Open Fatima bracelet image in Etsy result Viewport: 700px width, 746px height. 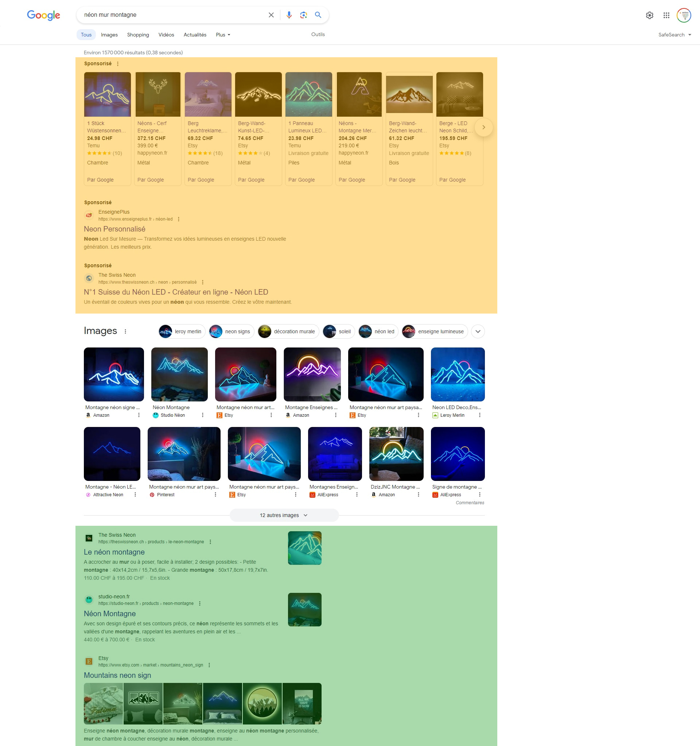coord(103,704)
